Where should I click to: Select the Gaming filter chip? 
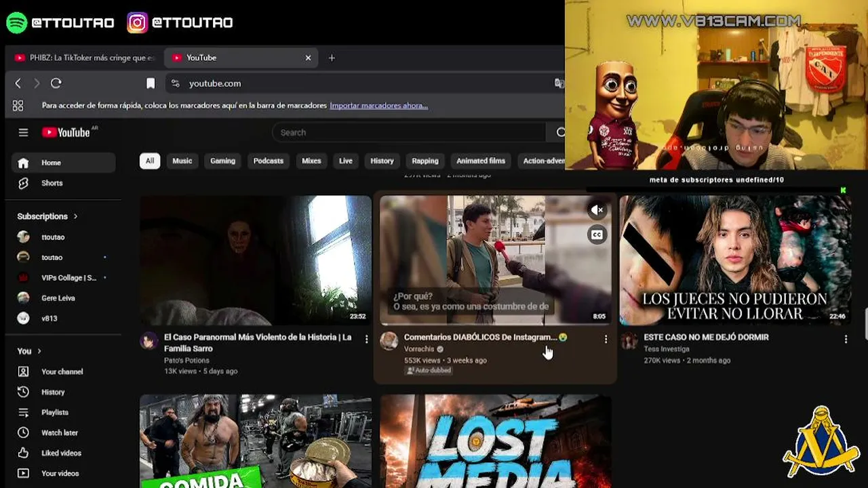(222, 161)
